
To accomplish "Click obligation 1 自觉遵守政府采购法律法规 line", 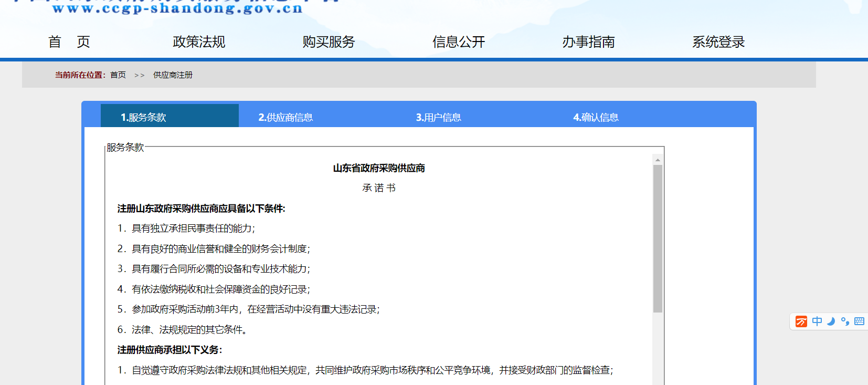I will (365, 370).
